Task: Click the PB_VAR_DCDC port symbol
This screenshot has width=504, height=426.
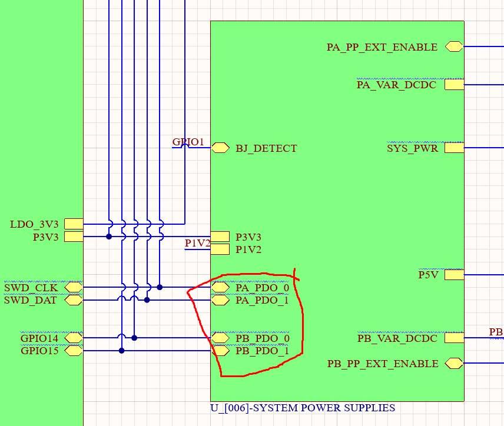Action: (454, 338)
